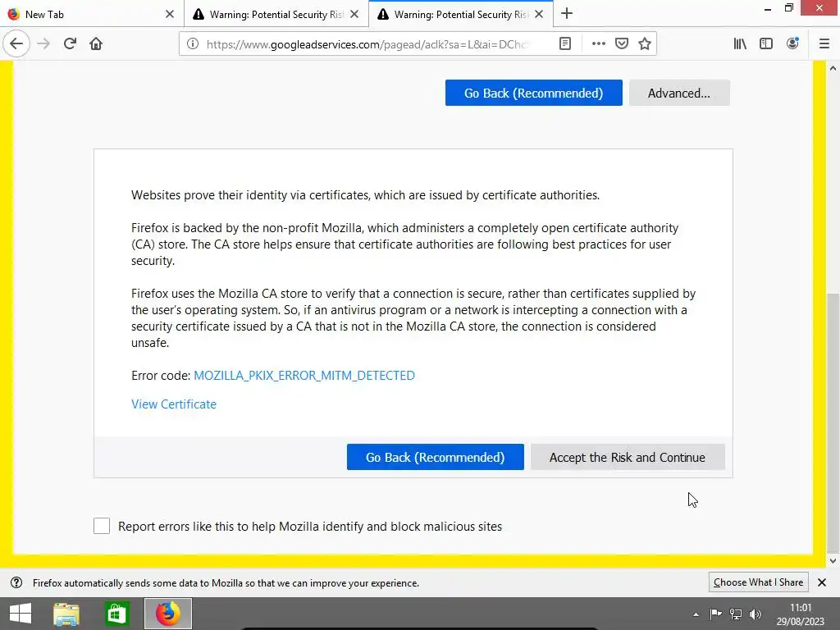Open Action Center flag icon
840x630 pixels.
point(715,614)
